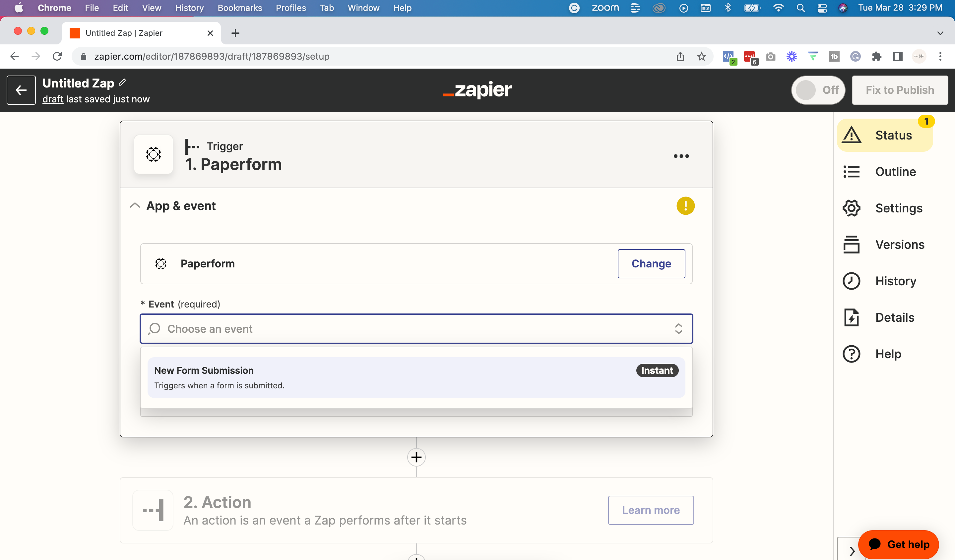
Task: Collapse the App & event section
Action: [135, 206]
